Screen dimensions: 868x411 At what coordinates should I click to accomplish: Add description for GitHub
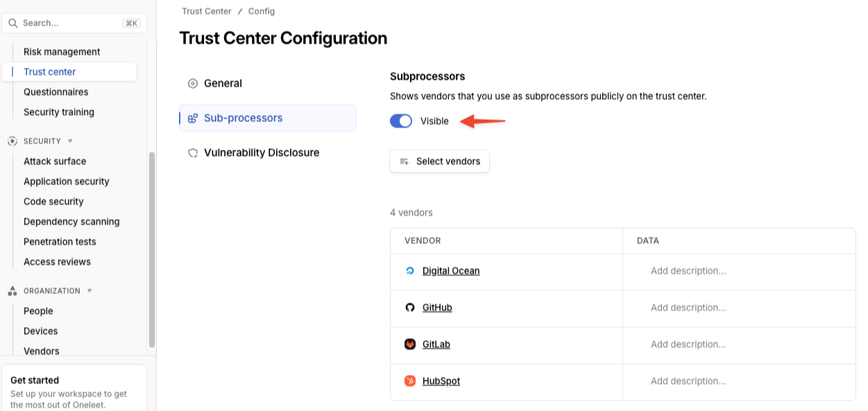pyautogui.click(x=688, y=308)
